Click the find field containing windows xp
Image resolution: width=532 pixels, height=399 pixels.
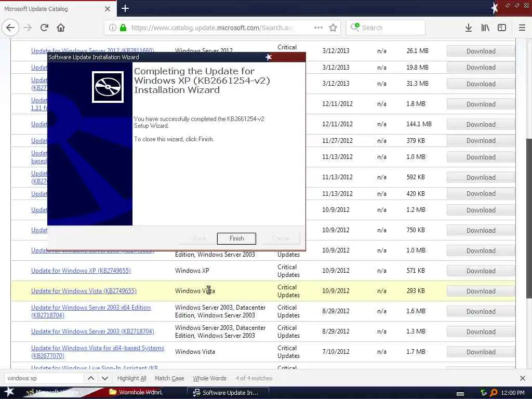(44, 378)
